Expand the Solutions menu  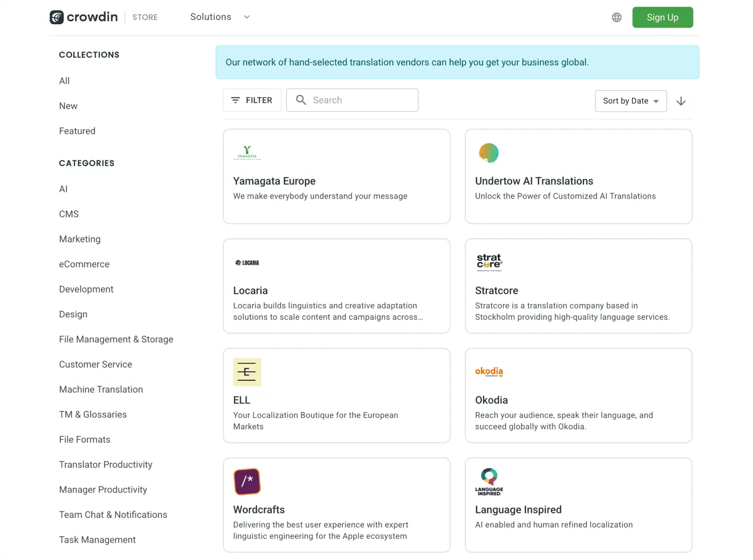220,17
